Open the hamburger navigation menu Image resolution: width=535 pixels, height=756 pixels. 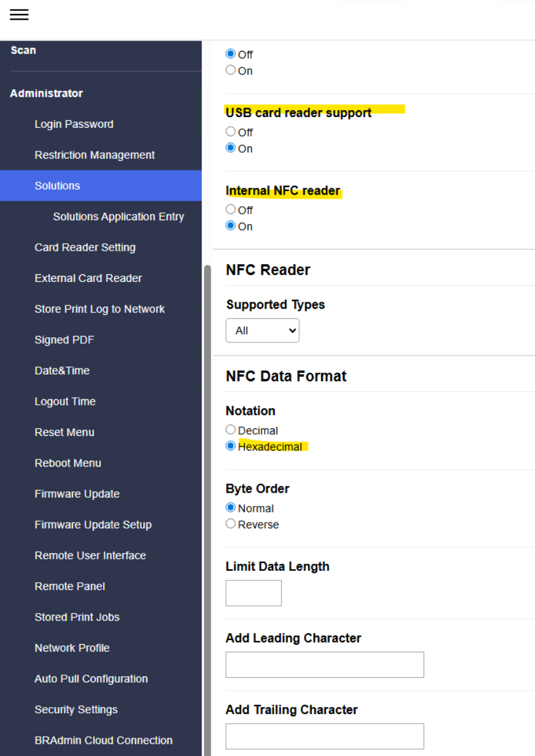click(19, 15)
